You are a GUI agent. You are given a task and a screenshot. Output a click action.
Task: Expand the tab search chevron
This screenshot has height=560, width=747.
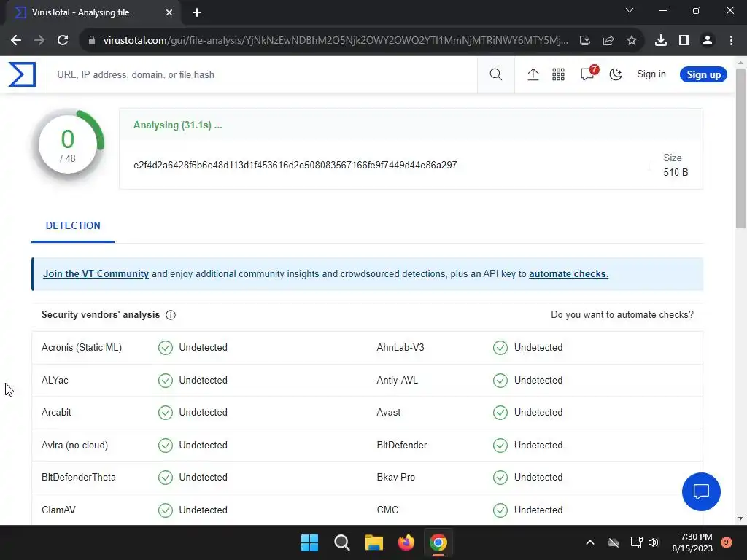click(x=630, y=10)
